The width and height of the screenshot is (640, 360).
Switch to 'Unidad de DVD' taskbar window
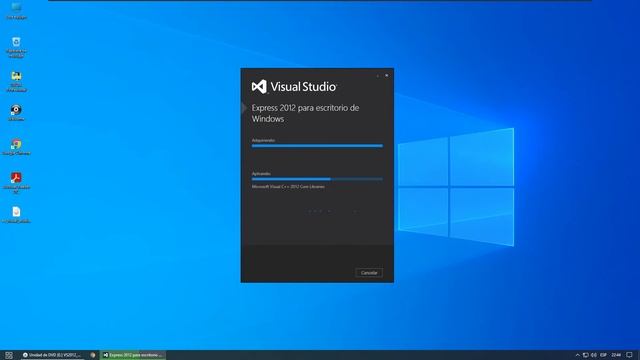(x=52, y=355)
